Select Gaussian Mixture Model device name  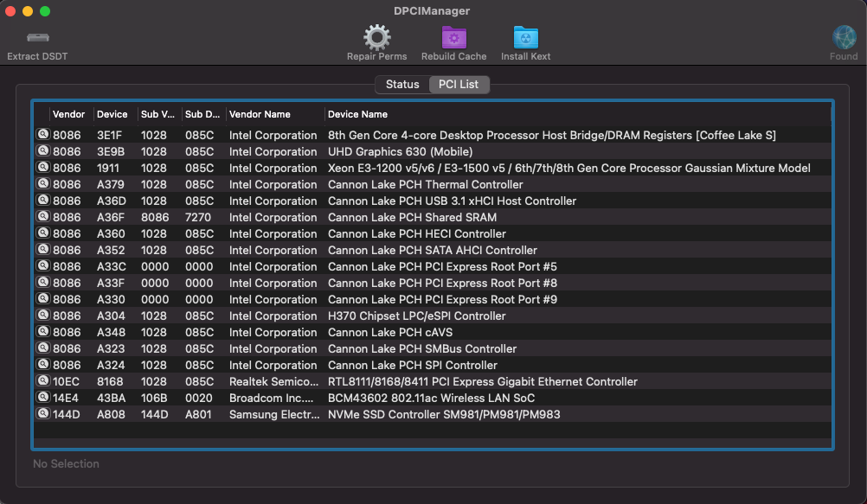(569, 168)
